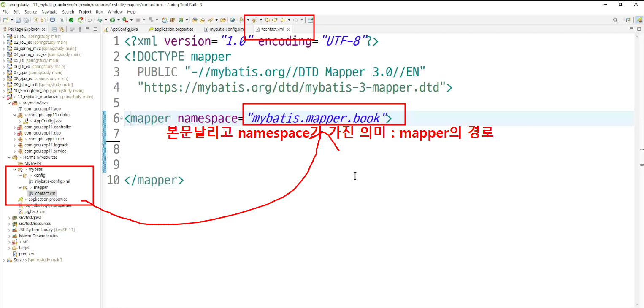Switch to mybatis-config.xml editor tab
This screenshot has height=308, width=644.
pyautogui.click(x=224, y=29)
